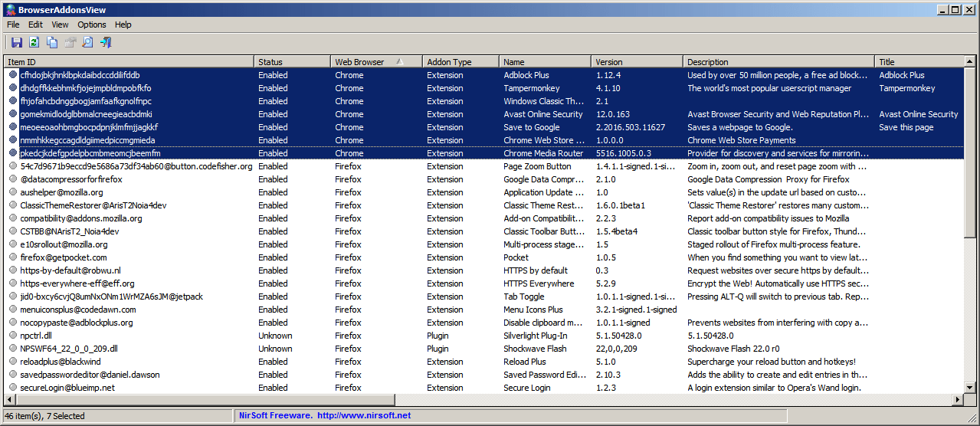
Task: Sort by the Addon Type column header
Action: pyautogui.click(x=461, y=62)
